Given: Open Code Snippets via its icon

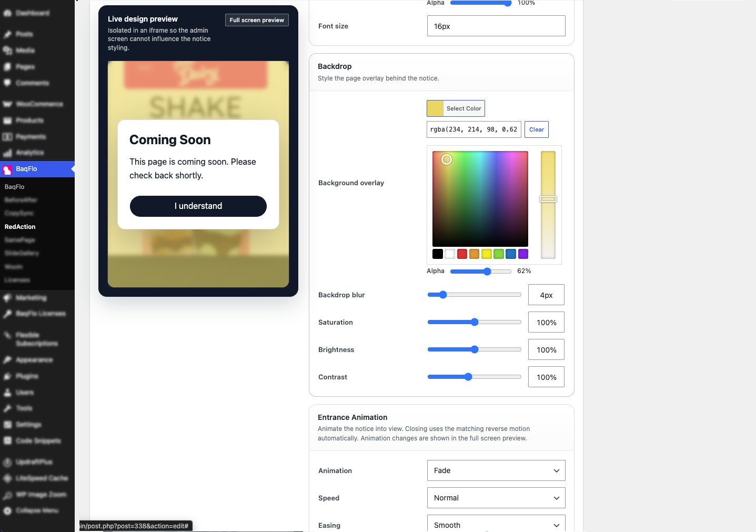Looking at the screenshot, I should click(x=7, y=441).
